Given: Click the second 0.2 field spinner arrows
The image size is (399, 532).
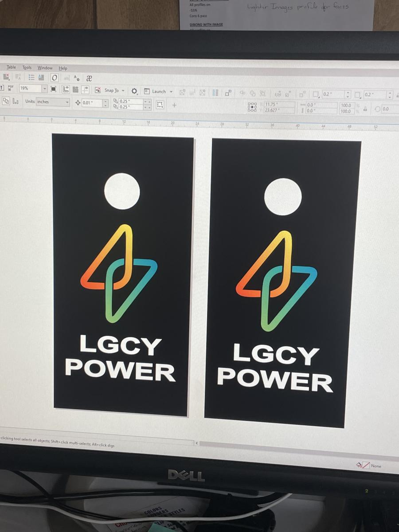Looking at the screenshot, I should tap(390, 95).
